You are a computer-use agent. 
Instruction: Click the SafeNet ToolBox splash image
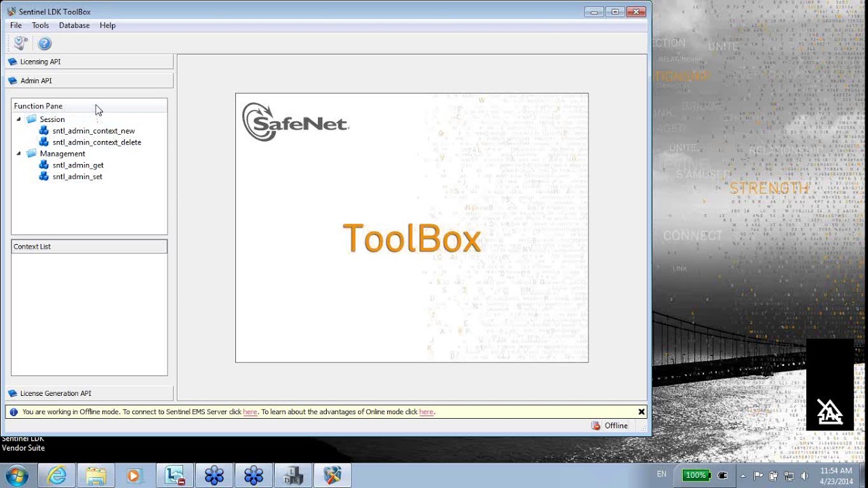[412, 228]
